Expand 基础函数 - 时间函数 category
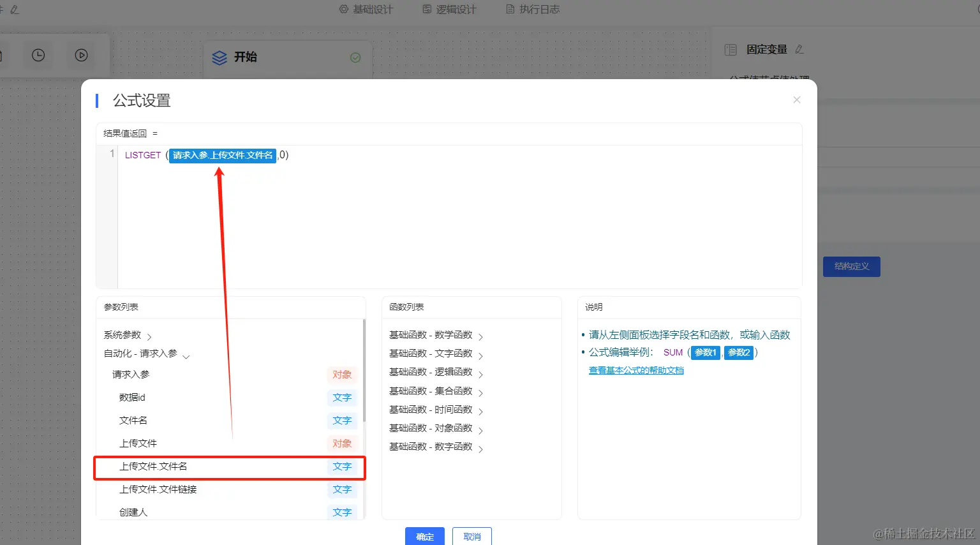Viewport: 980px width, 545px height. [436, 410]
